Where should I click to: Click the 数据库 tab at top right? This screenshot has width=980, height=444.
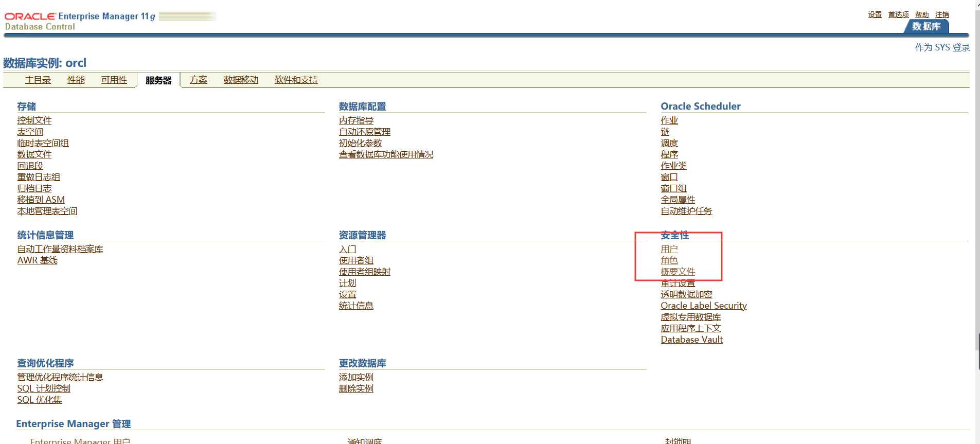coord(926,26)
